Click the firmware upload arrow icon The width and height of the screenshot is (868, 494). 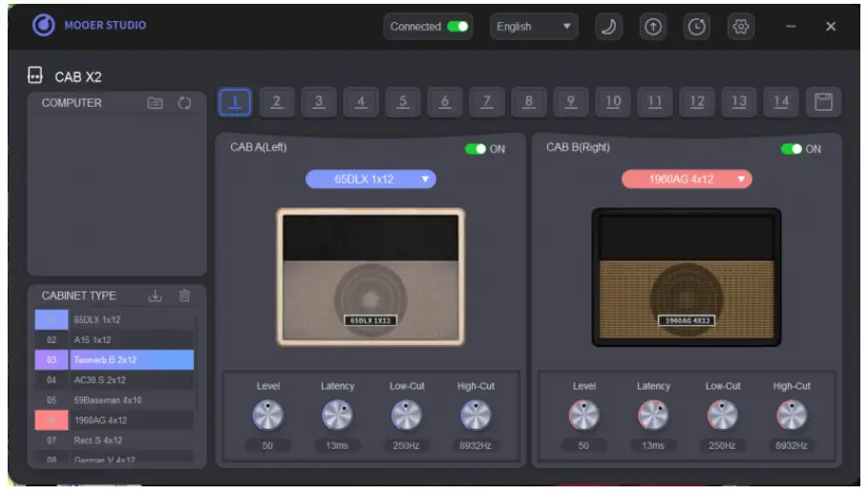click(x=652, y=27)
